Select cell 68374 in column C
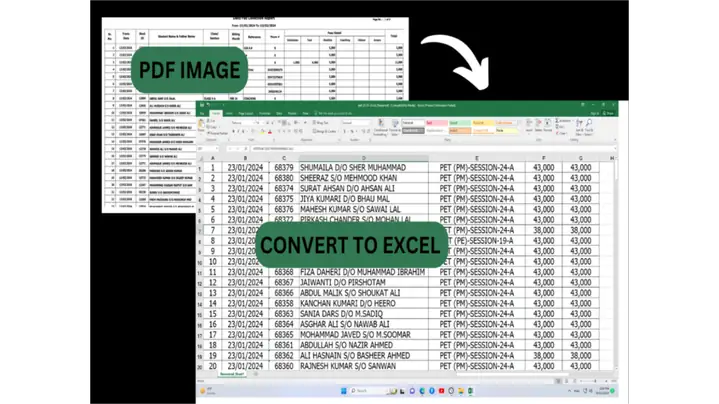The height and width of the screenshot is (404, 719). (x=284, y=188)
